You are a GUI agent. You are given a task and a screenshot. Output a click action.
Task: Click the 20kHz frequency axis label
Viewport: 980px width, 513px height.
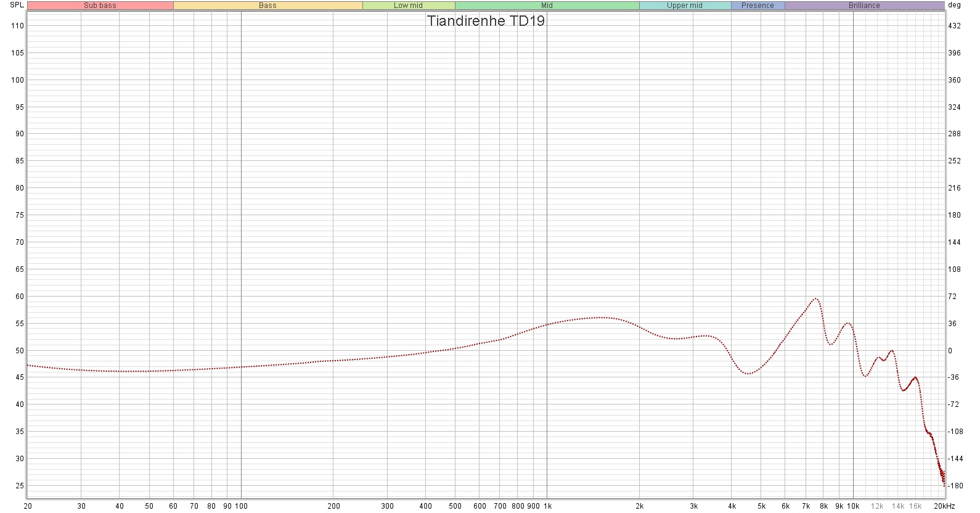click(x=944, y=506)
